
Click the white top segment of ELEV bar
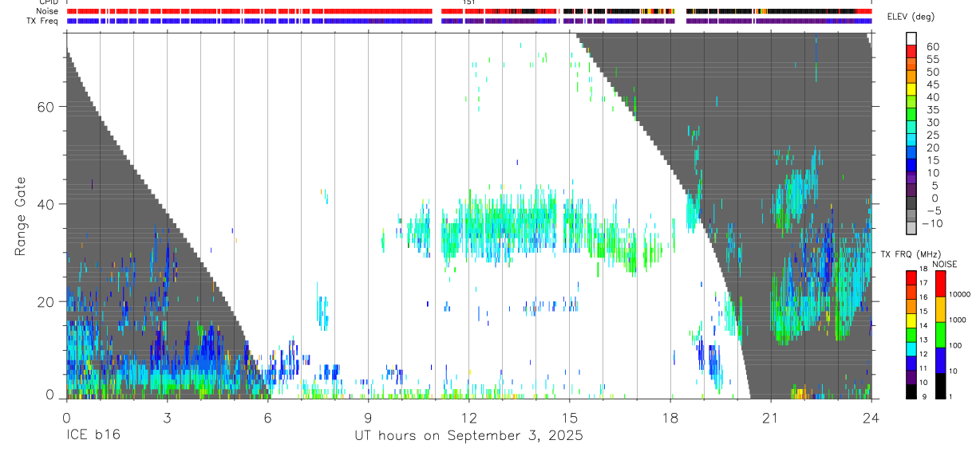point(911,38)
